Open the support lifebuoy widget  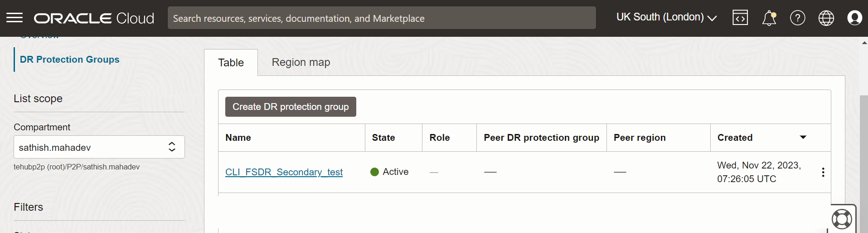(842, 219)
